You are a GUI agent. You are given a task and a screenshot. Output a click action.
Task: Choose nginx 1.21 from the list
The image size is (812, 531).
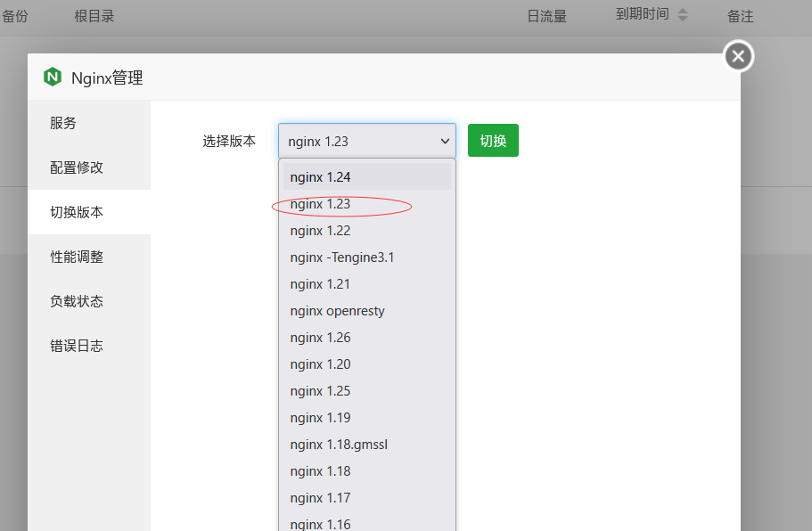click(x=367, y=284)
